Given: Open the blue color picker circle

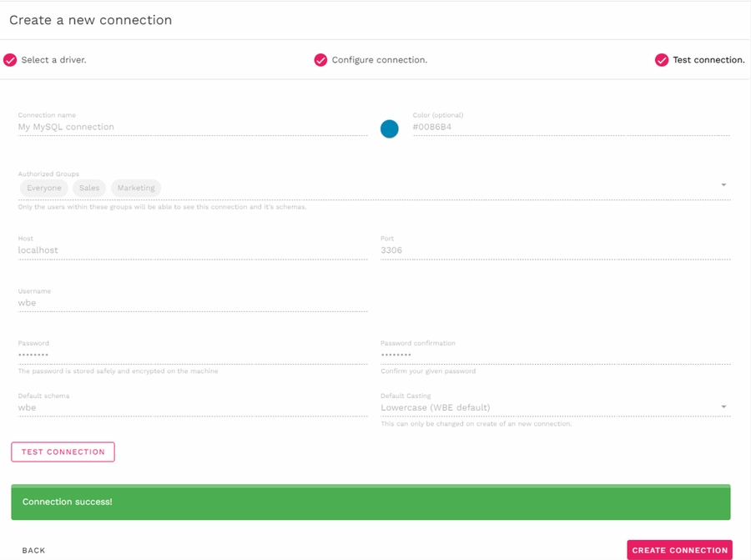Looking at the screenshot, I should pyautogui.click(x=390, y=129).
